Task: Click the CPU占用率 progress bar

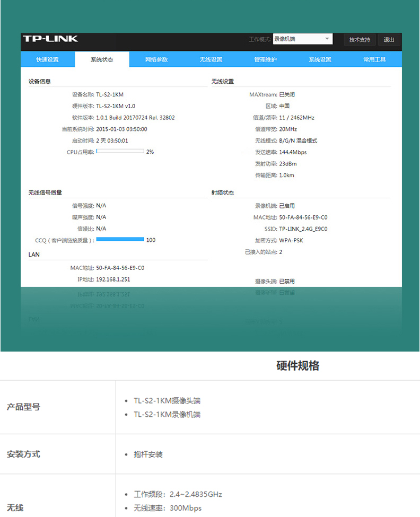Action: coord(120,151)
